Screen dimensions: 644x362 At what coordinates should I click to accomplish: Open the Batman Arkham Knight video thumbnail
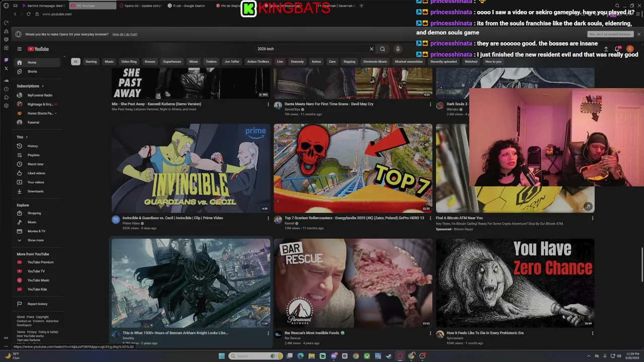[x=191, y=283]
